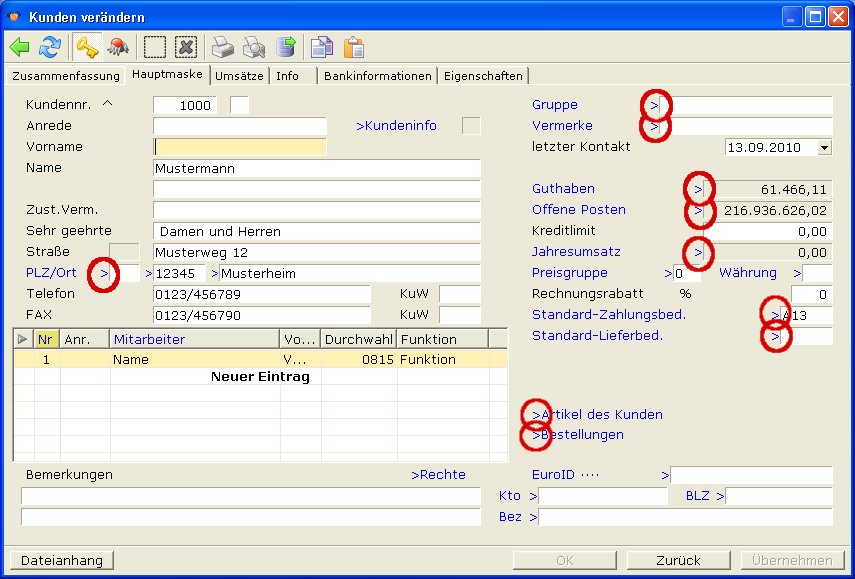
Task: Click the blue refresh arrows icon
Action: [50, 47]
